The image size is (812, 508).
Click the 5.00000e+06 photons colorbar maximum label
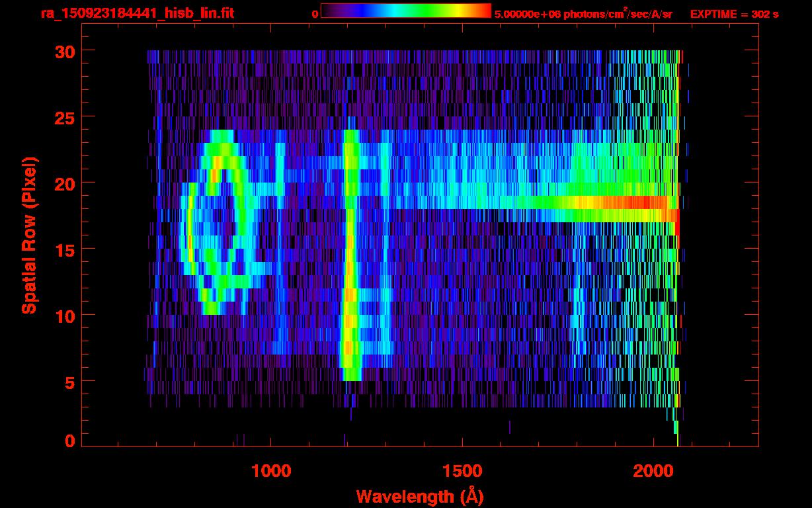coord(583,14)
